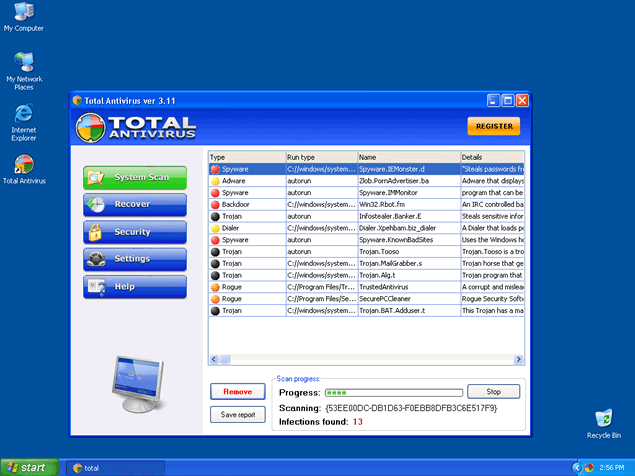Click yellow icon beside Dialer.Xpehbam.biz_dialer
635x476 pixels.
(215, 228)
